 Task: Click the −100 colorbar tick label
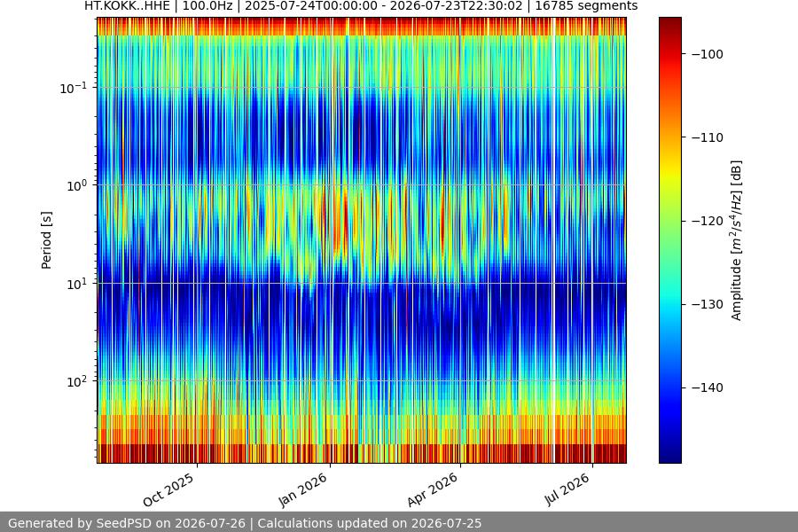708,54
